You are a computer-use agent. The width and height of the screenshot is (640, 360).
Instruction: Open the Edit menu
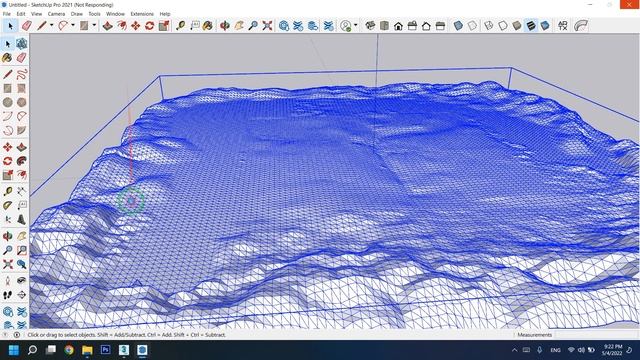[21, 14]
